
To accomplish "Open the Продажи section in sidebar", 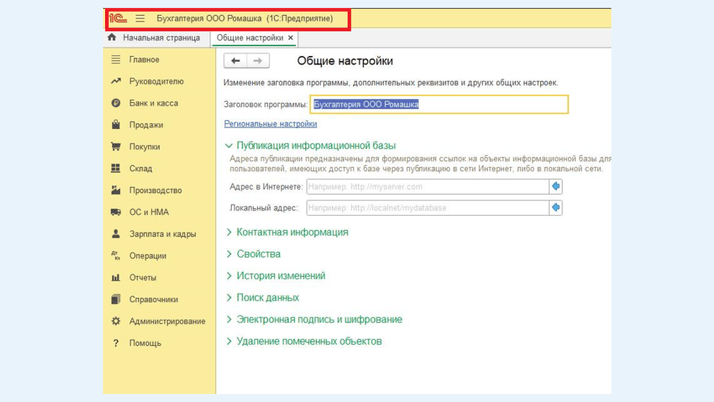I will [x=146, y=125].
